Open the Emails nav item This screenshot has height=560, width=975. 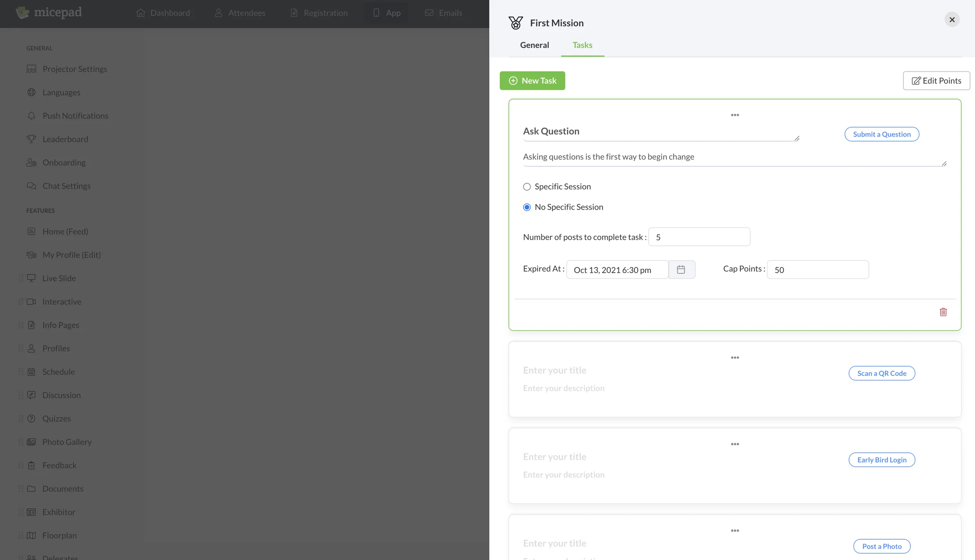click(443, 13)
